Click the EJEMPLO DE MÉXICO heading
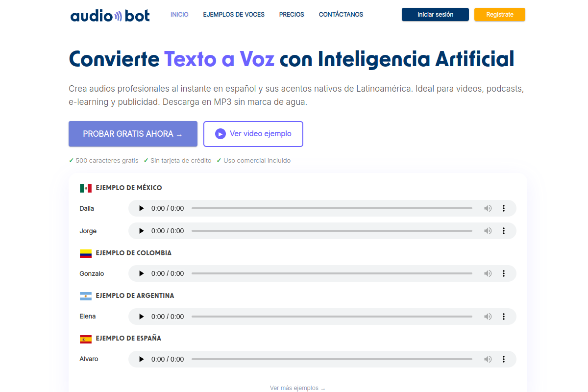The image size is (588, 392). tap(129, 188)
